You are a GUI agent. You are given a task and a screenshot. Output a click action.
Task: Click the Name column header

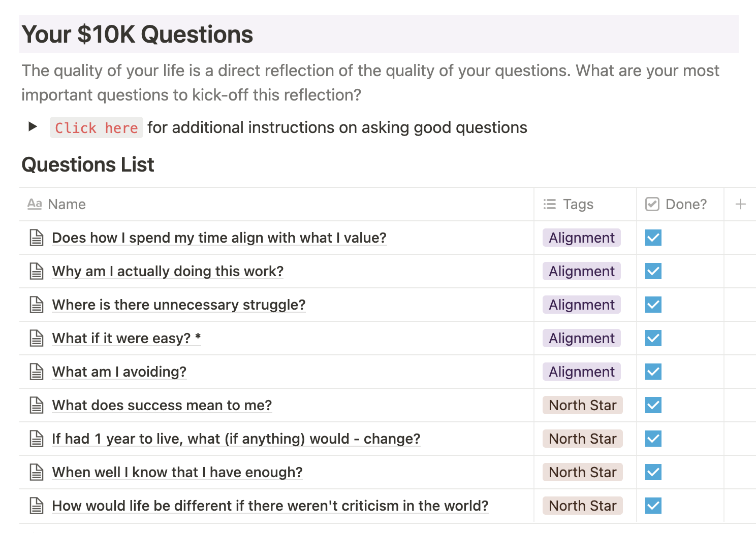point(66,204)
